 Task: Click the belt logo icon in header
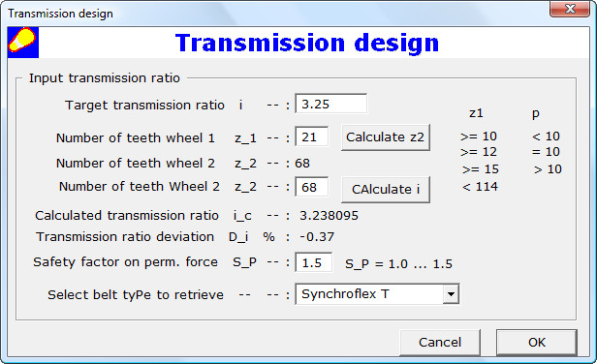click(x=23, y=43)
